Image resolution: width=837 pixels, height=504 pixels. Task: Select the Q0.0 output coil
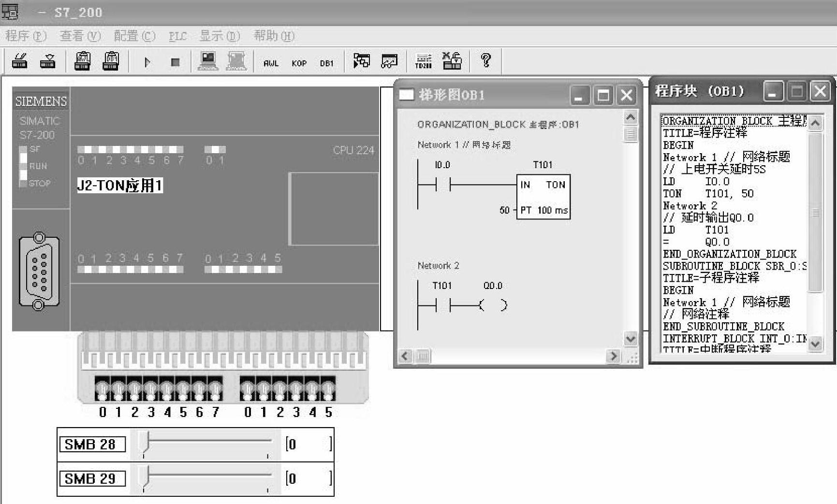point(493,305)
